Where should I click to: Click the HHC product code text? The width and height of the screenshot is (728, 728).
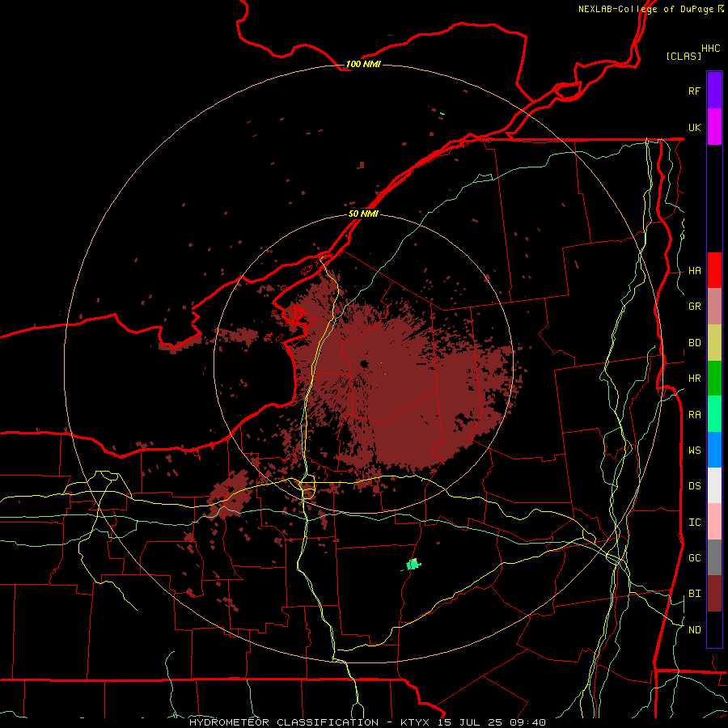(711, 49)
